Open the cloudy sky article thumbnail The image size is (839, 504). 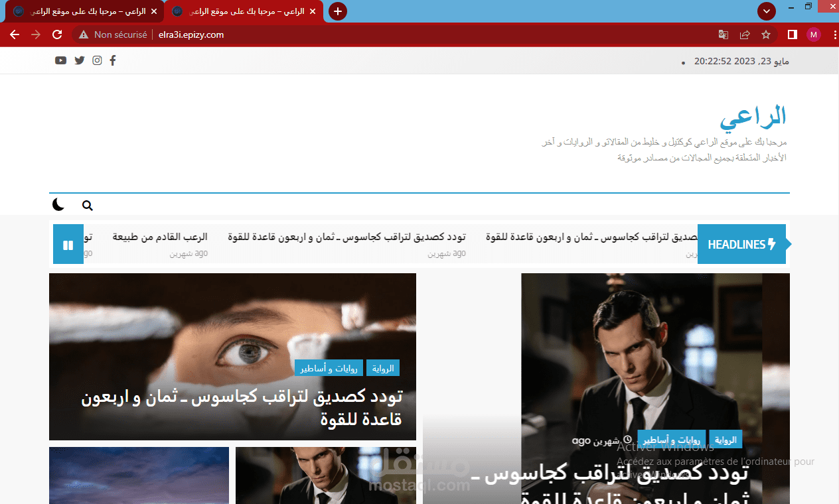139,475
